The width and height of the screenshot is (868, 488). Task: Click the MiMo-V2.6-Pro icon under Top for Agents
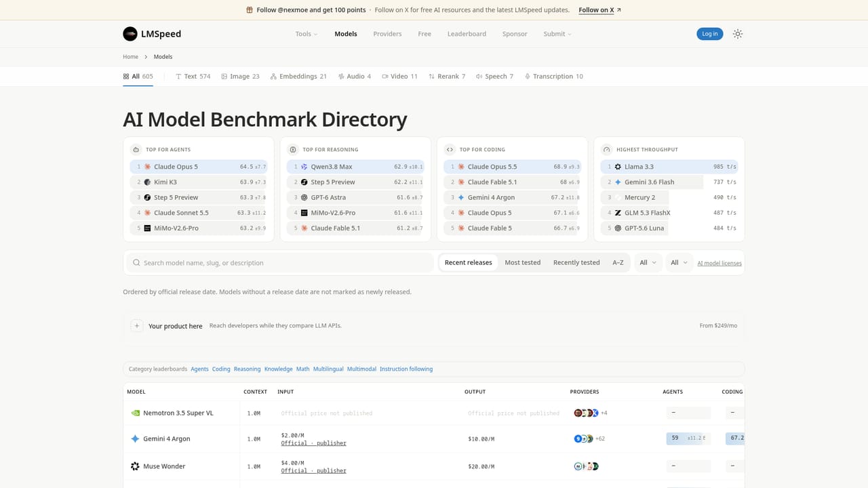pyautogui.click(x=147, y=228)
